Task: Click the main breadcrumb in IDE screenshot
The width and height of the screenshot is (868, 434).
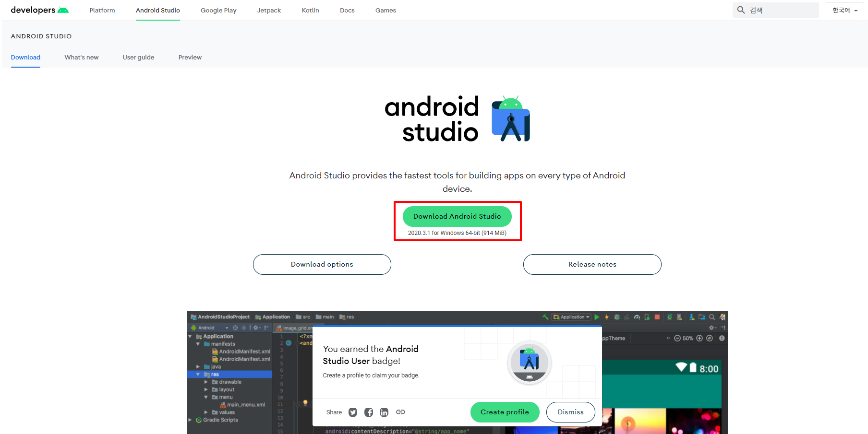Action: [325, 317]
